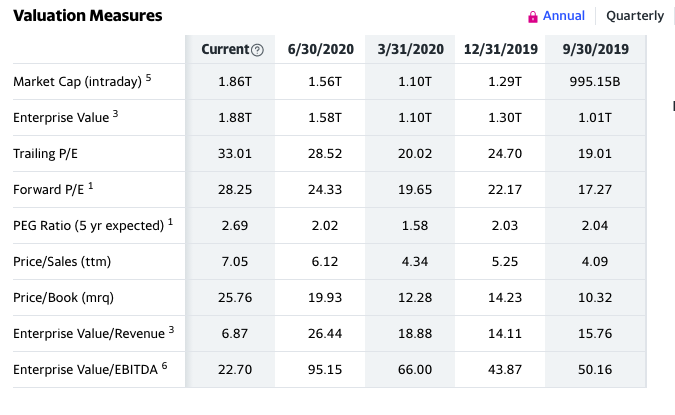Select the 3/31/2020 column header
This screenshot has width=675, height=415.
tap(411, 50)
